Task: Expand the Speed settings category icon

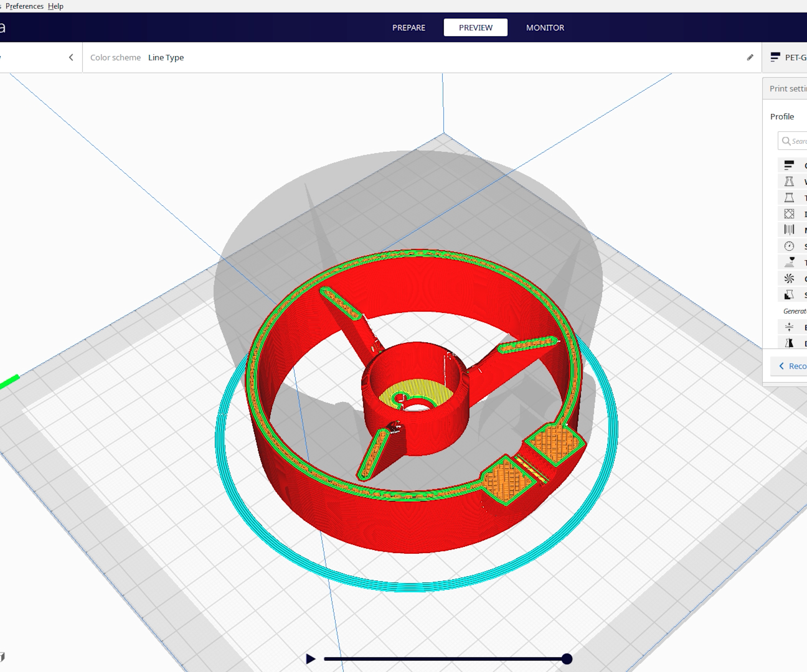Action: click(x=789, y=246)
